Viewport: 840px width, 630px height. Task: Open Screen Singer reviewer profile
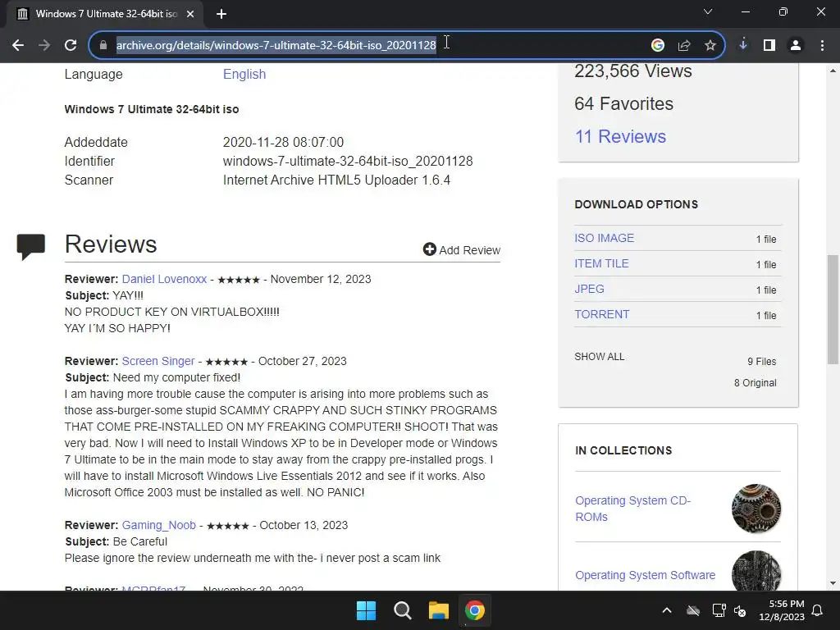point(158,361)
